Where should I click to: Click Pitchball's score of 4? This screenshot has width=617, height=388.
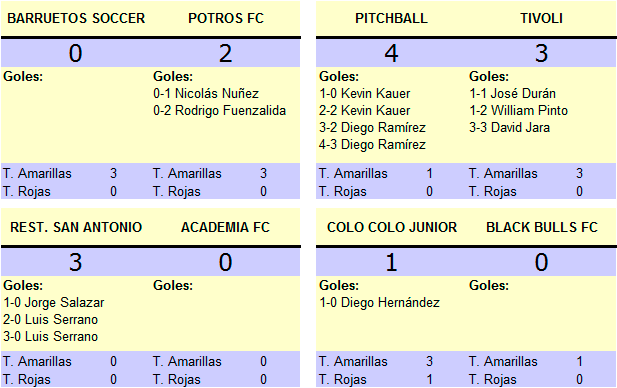[391, 53]
